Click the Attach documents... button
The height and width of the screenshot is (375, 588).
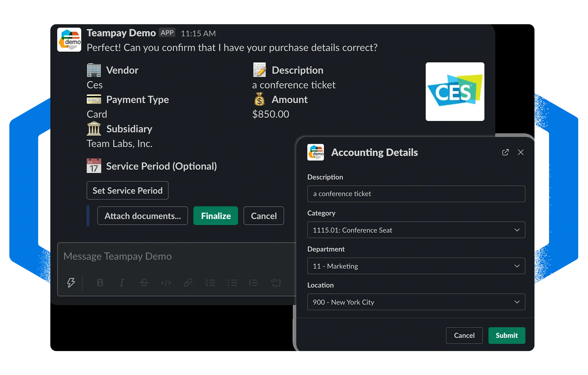point(142,216)
